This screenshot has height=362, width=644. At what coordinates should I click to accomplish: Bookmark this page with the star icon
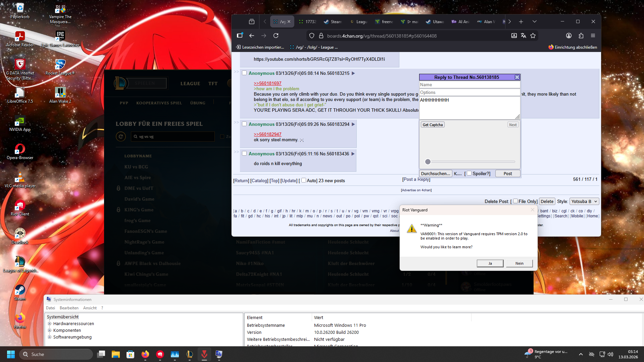[x=533, y=36]
